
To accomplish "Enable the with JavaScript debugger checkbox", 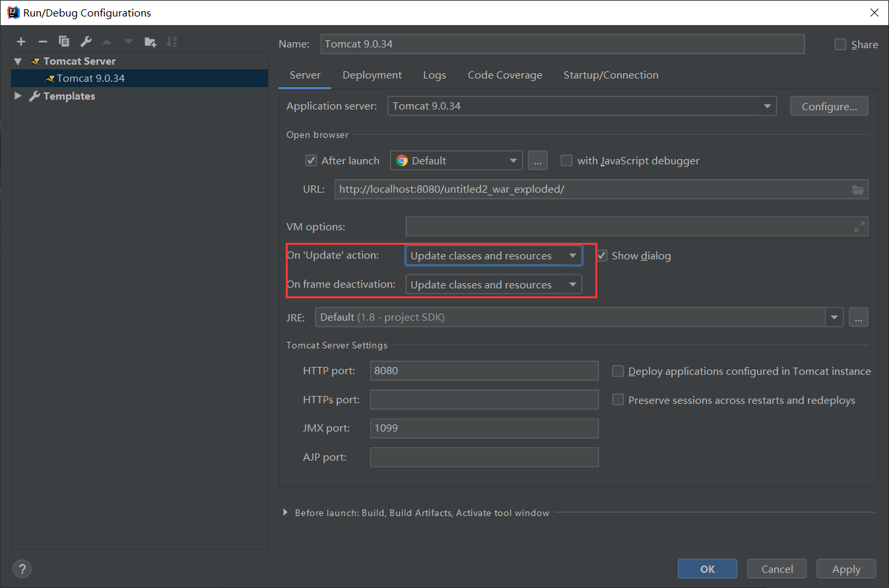I will point(566,160).
